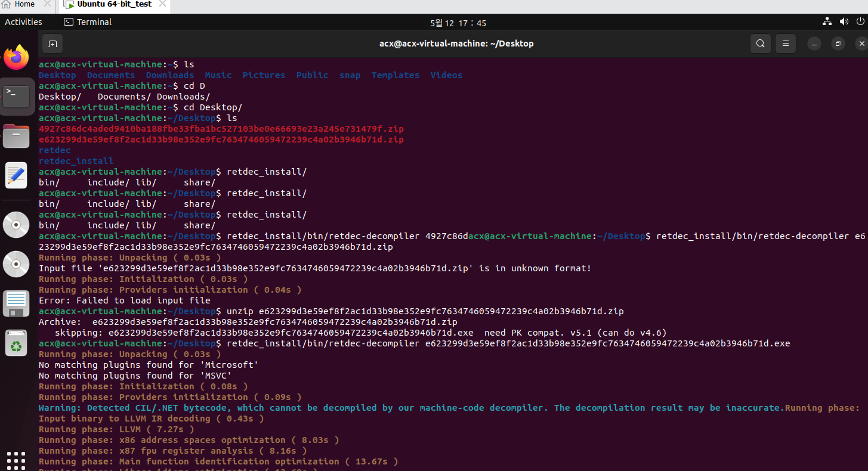This screenshot has width=868, height=471.
Task: Click "No matching plugins found for 'MSVC'"
Action: click(x=135, y=376)
